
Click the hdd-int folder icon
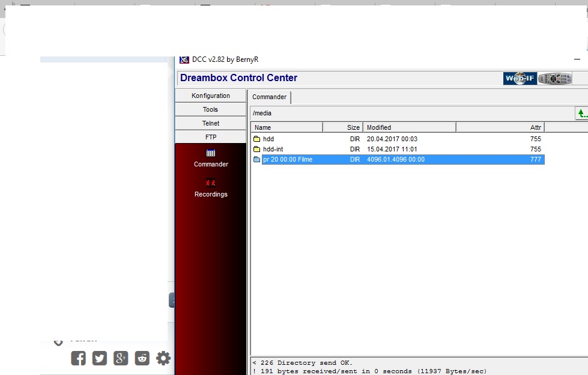[257, 149]
